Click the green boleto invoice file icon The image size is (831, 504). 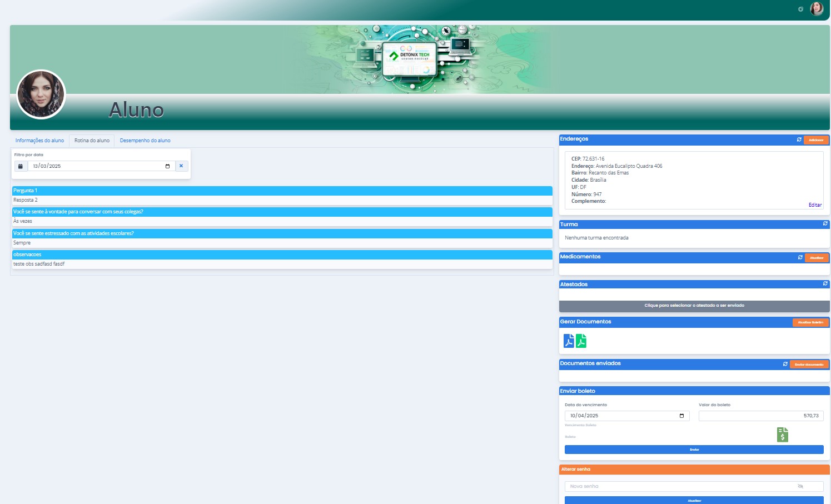[783, 435]
